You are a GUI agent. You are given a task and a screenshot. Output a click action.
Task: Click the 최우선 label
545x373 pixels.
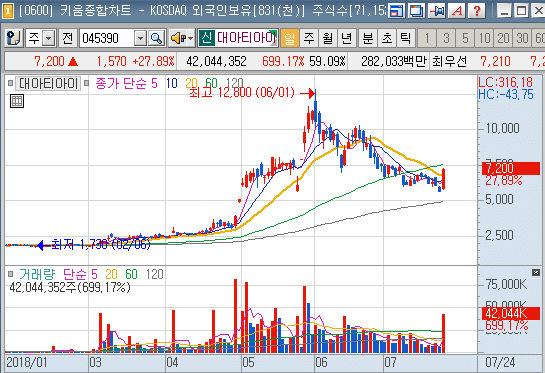[x=449, y=62]
